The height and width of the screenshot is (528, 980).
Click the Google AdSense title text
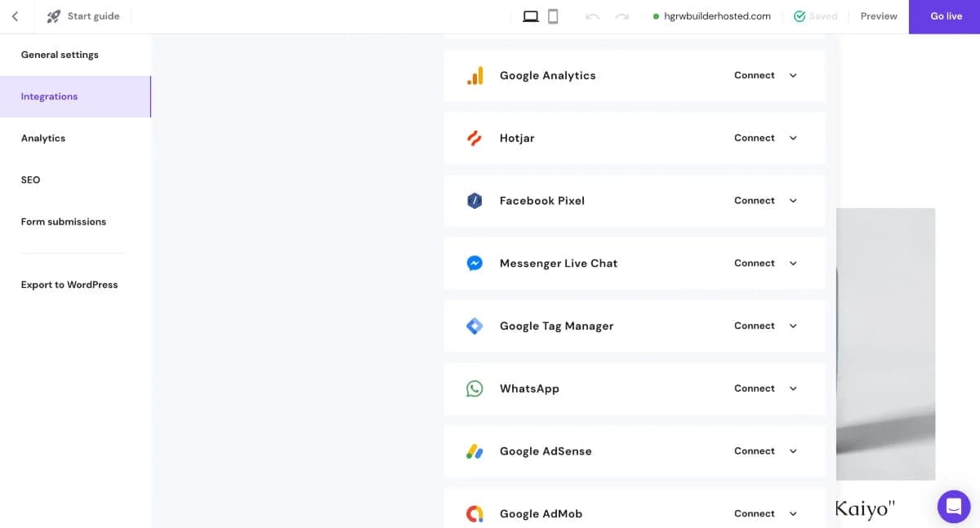pos(546,451)
